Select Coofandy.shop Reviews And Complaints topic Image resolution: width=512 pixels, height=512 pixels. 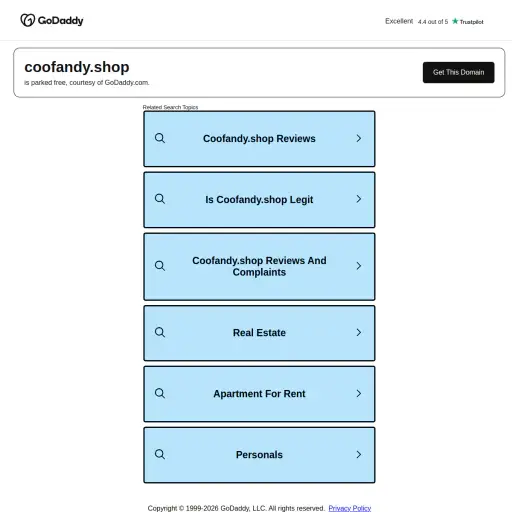259,267
